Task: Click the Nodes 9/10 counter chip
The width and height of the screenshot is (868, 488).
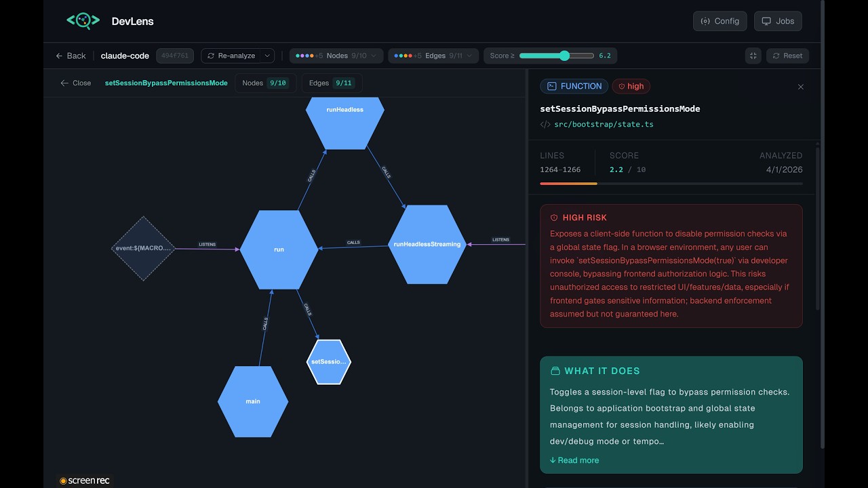Action: 265,83
